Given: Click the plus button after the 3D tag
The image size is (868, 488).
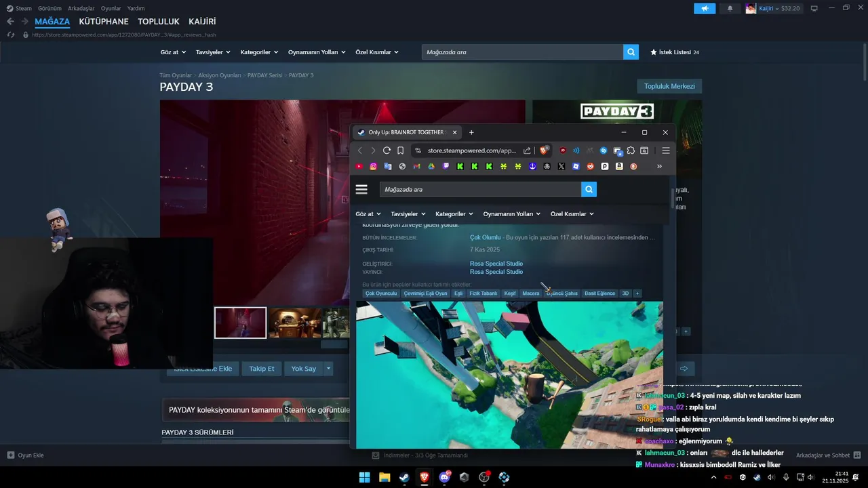Looking at the screenshot, I should (637, 293).
